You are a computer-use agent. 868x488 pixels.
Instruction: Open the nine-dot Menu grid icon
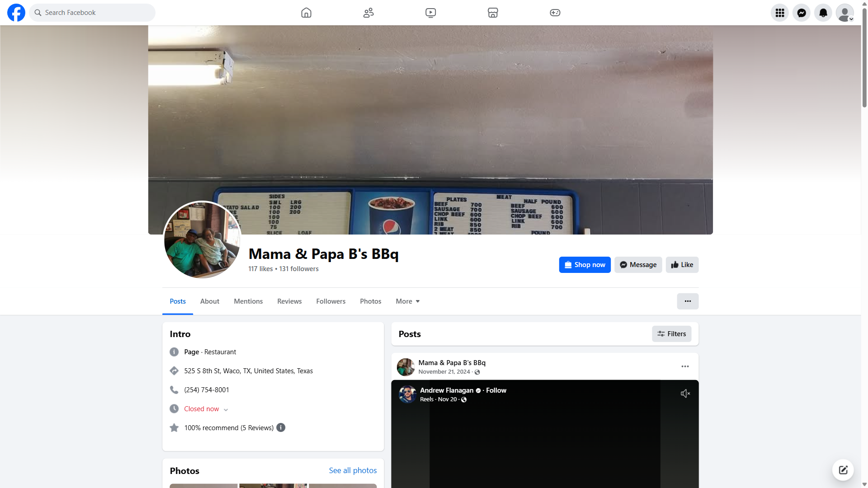(x=779, y=13)
